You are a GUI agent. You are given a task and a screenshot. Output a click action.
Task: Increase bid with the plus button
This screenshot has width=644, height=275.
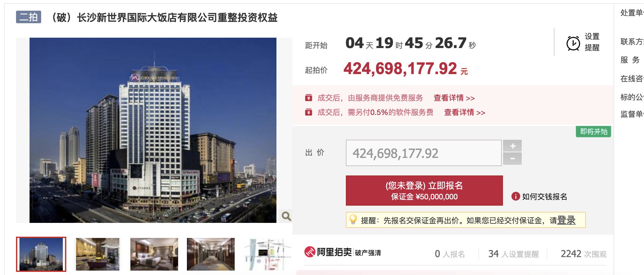click(x=512, y=146)
